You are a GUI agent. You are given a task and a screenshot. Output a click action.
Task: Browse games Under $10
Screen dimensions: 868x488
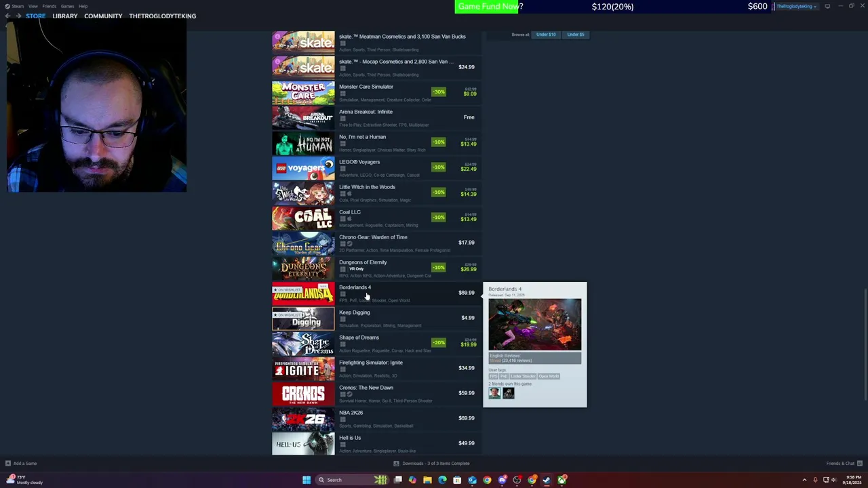546,35
